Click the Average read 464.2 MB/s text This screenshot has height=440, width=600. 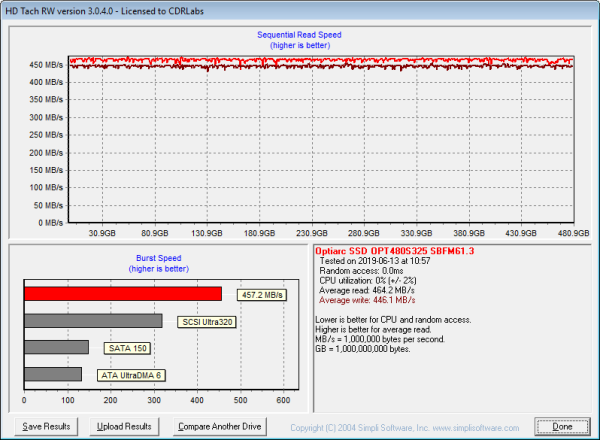(x=367, y=290)
